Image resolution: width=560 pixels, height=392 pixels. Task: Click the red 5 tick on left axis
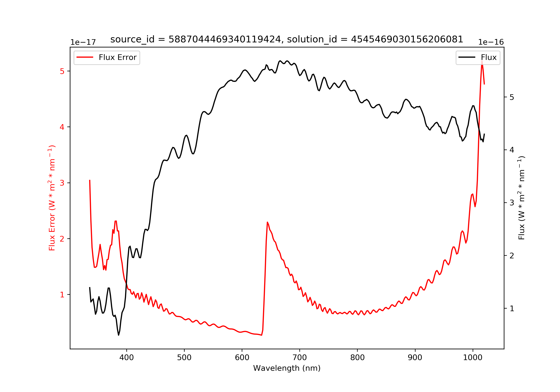(62, 71)
